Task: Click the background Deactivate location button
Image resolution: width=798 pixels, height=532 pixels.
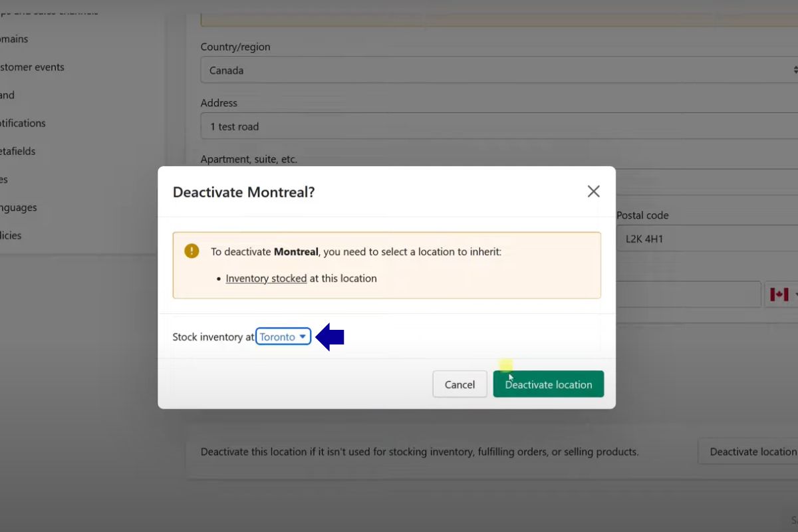Action: click(748, 452)
